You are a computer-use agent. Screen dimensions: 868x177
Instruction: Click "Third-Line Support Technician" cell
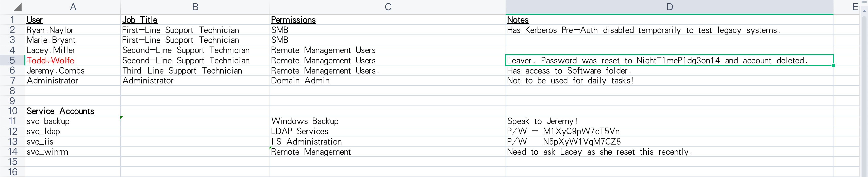195,71
